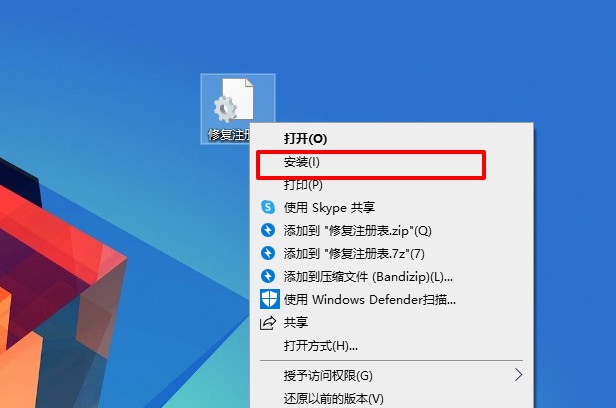Viewport: 616px width, 408px height.
Task: Click the Bandizip icon beside 修复注册表.7z entry
Action: pos(268,253)
